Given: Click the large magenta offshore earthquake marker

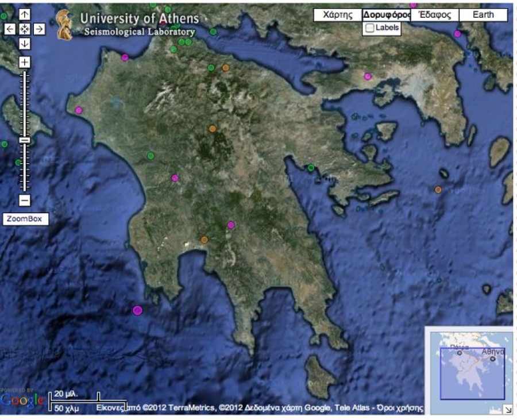Looking at the screenshot, I should coord(137,310).
